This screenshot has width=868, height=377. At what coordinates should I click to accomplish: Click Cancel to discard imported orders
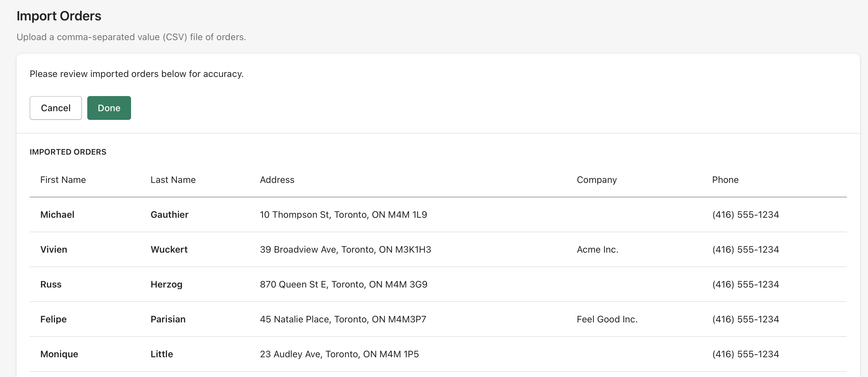(x=56, y=108)
